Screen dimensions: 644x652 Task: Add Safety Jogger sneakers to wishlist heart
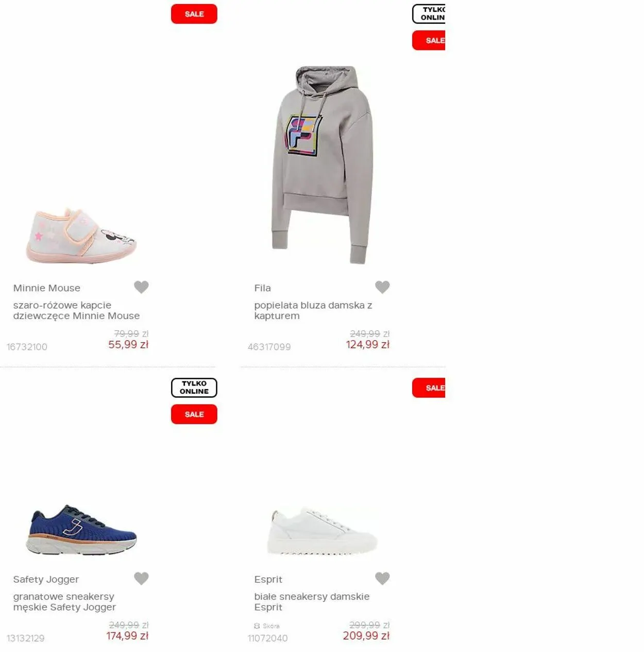[x=141, y=579]
